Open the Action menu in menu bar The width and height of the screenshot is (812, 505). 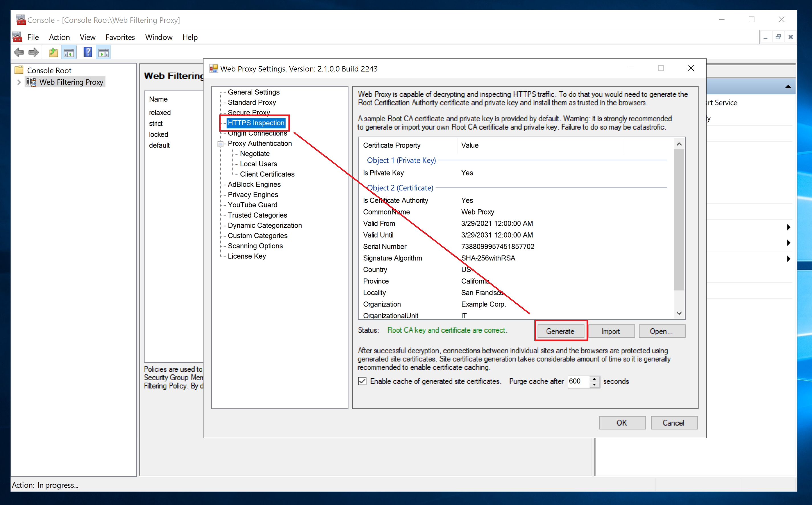click(58, 36)
